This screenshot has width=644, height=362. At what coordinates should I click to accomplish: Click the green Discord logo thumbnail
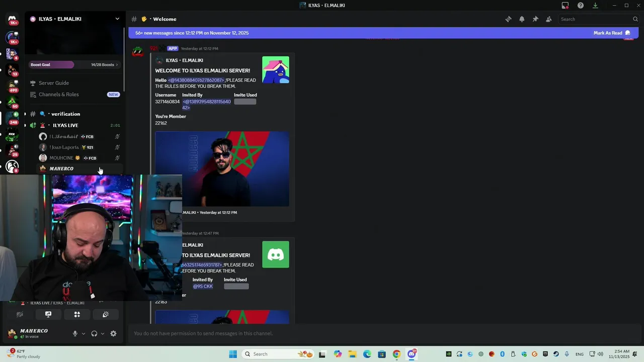tap(276, 254)
